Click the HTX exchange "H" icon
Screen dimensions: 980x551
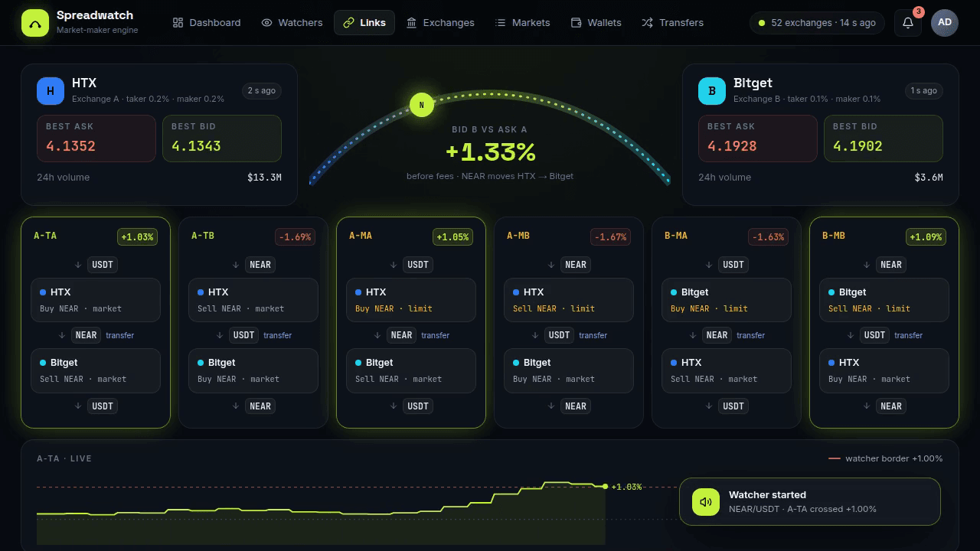coord(51,90)
